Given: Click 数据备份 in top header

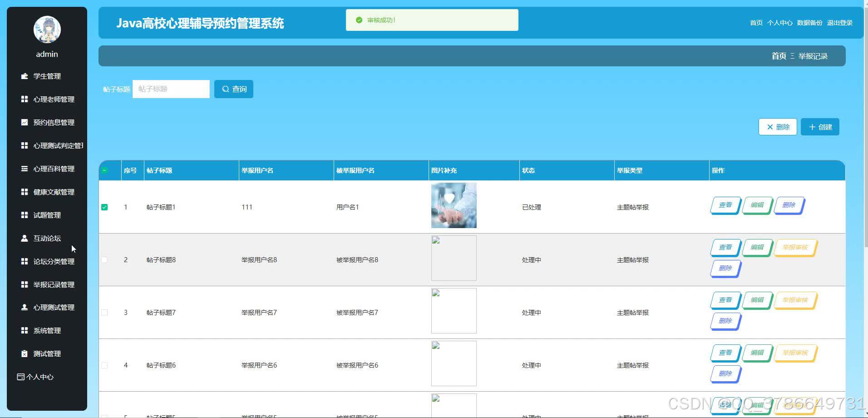Looking at the screenshot, I should click(810, 23).
